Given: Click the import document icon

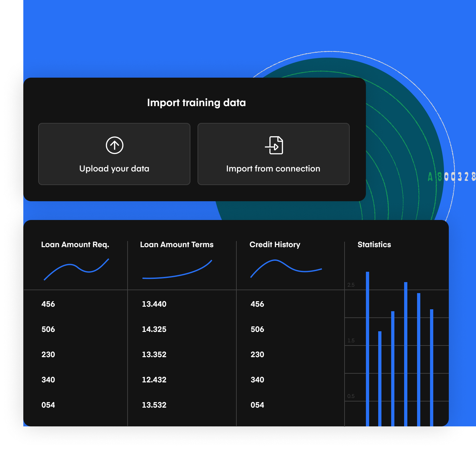Looking at the screenshot, I should pyautogui.click(x=274, y=146).
